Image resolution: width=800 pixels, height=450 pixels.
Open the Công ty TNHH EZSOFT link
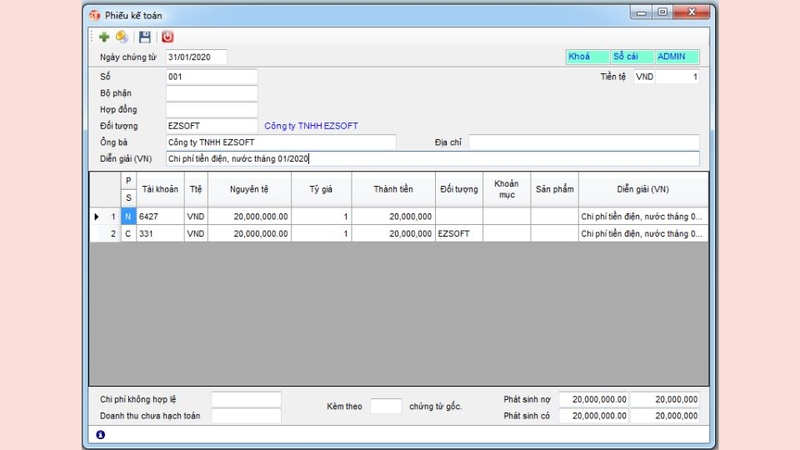click(311, 126)
